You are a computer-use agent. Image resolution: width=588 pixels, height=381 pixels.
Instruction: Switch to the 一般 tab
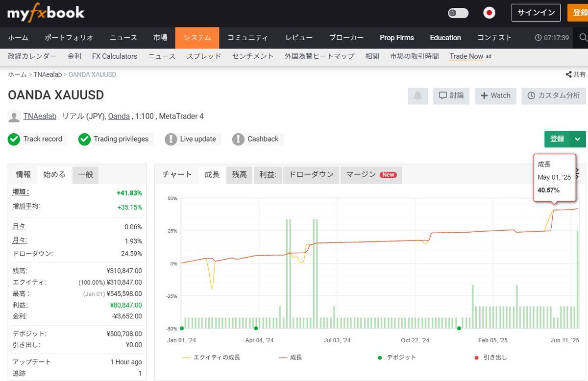pos(86,174)
